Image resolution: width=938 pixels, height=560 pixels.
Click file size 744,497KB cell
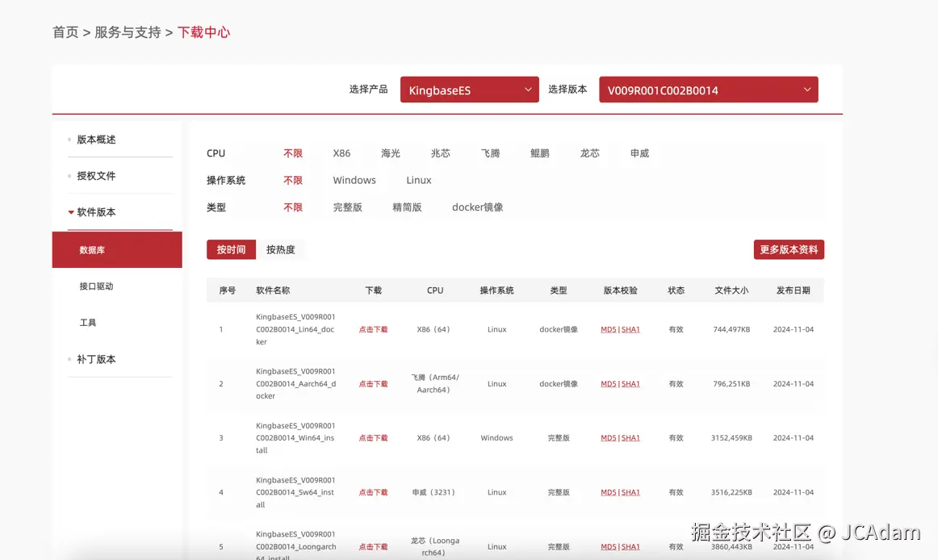tap(731, 330)
